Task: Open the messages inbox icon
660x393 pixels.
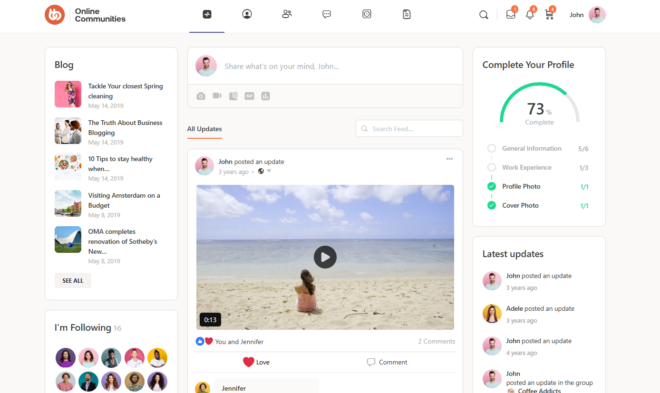Action: click(511, 15)
